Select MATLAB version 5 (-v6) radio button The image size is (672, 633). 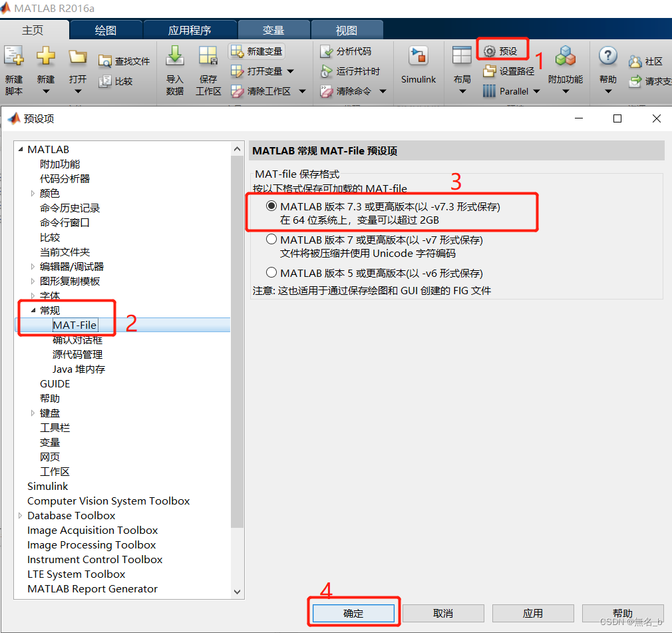click(271, 272)
